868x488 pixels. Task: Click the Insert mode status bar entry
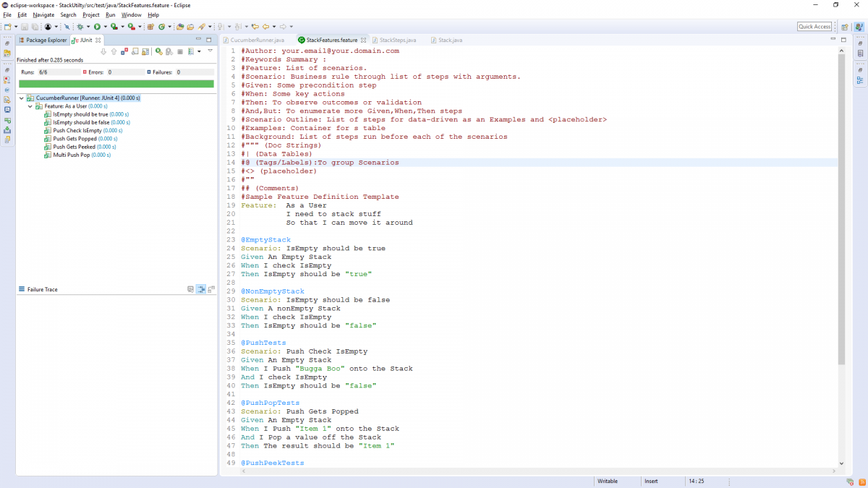(651, 481)
